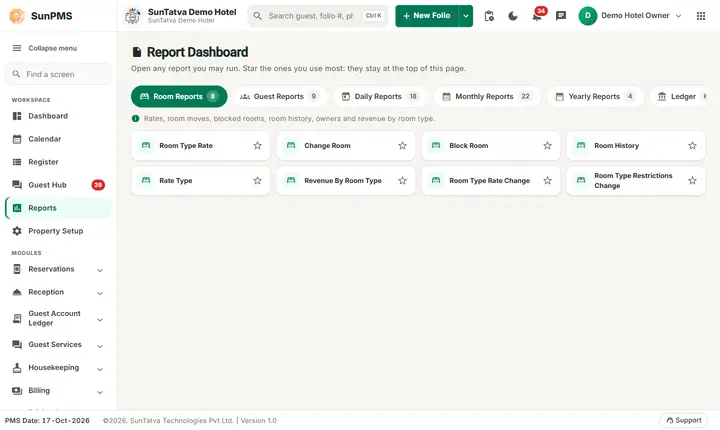Star the Room Type Rate Change report
This screenshot has width=720, height=430.
click(x=547, y=181)
